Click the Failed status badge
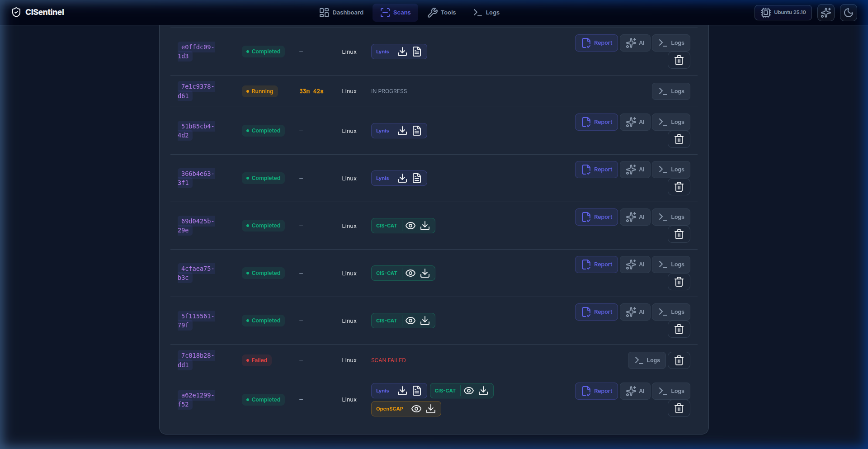Viewport: 868px width, 449px height. point(257,360)
